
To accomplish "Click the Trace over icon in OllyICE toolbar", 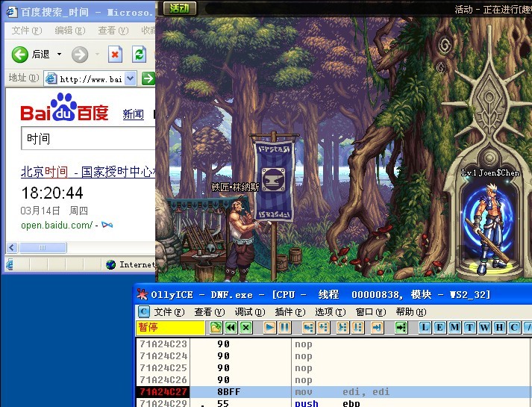I will click(x=357, y=328).
